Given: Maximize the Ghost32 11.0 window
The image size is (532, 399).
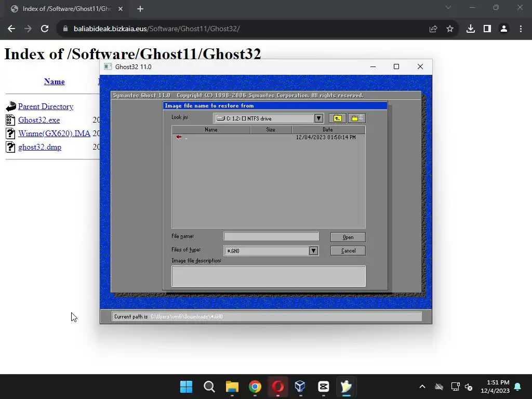Looking at the screenshot, I should (396, 66).
